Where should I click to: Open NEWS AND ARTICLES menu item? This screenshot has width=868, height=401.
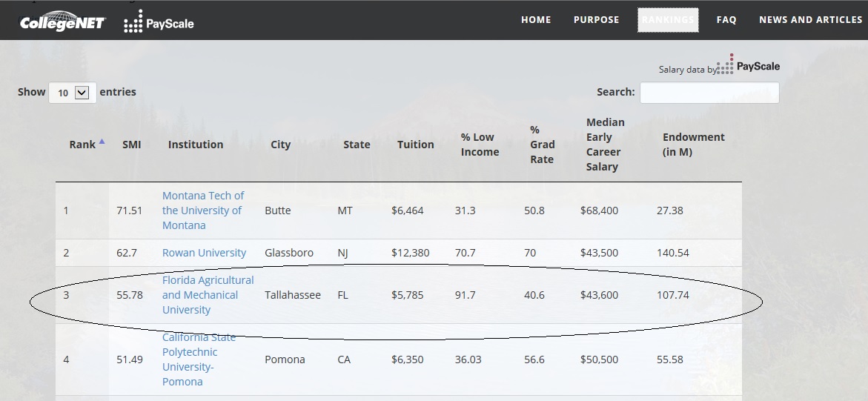(x=810, y=20)
